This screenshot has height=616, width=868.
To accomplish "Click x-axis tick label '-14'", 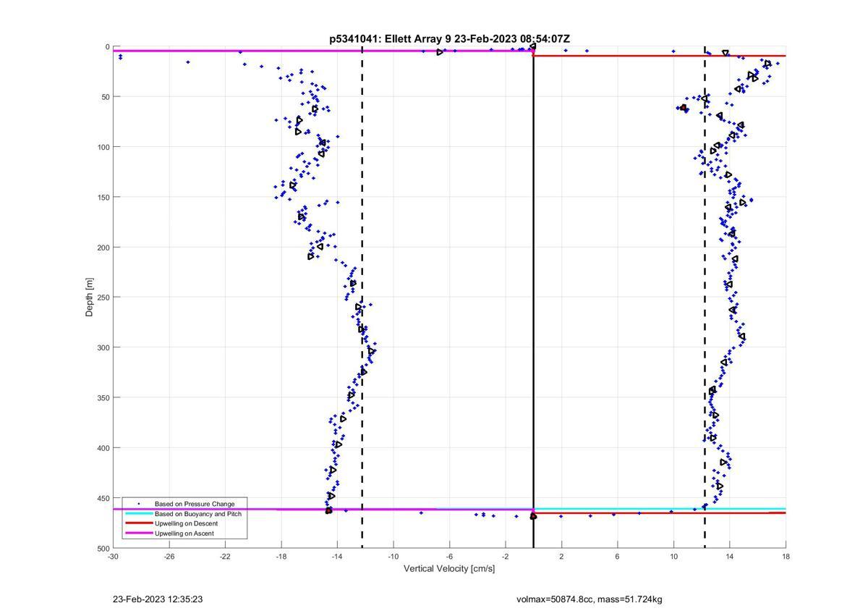I will pyautogui.click(x=337, y=557).
